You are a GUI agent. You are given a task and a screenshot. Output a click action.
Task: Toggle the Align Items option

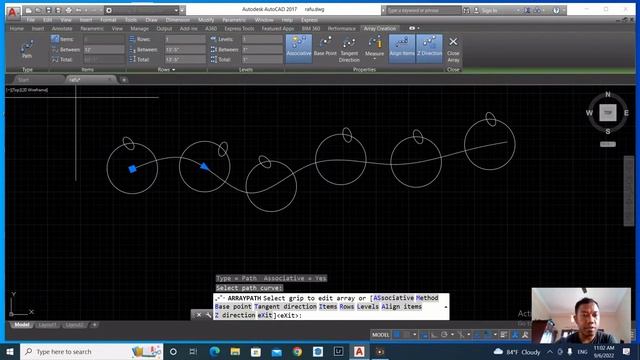click(x=402, y=49)
